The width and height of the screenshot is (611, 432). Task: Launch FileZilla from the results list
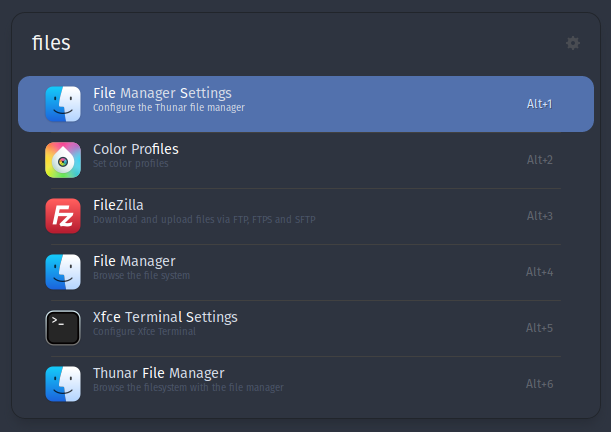coord(118,206)
